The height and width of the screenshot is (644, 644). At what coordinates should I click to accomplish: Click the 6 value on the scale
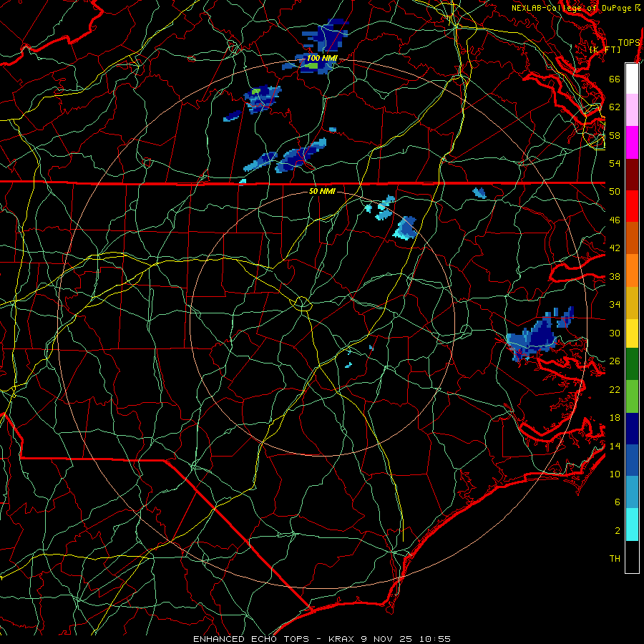tap(618, 502)
